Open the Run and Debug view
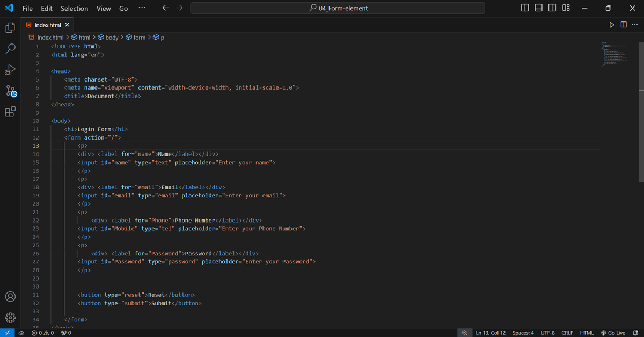 click(10, 70)
